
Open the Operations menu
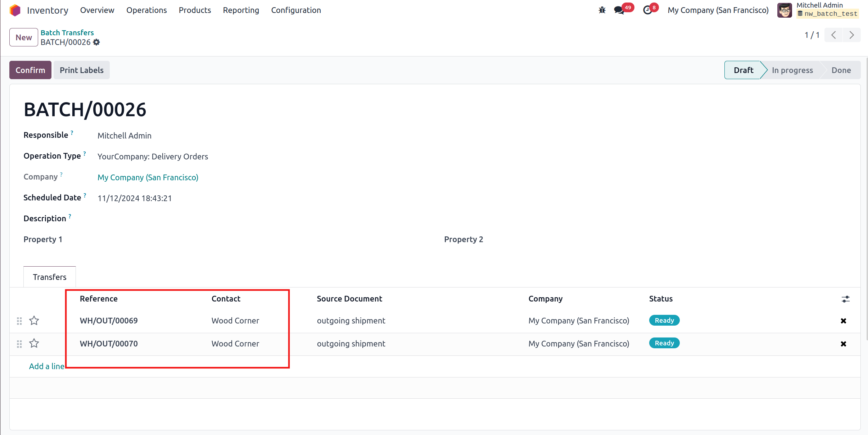[x=146, y=10]
